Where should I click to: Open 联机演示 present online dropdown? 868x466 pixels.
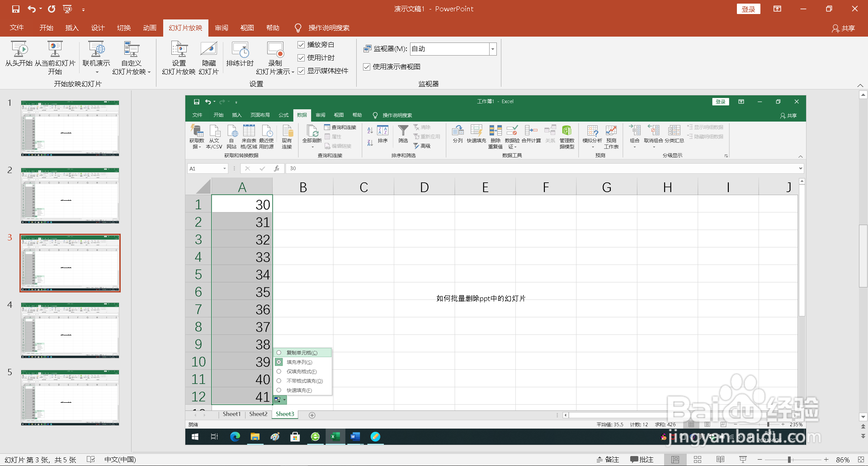[x=96, y=58]
